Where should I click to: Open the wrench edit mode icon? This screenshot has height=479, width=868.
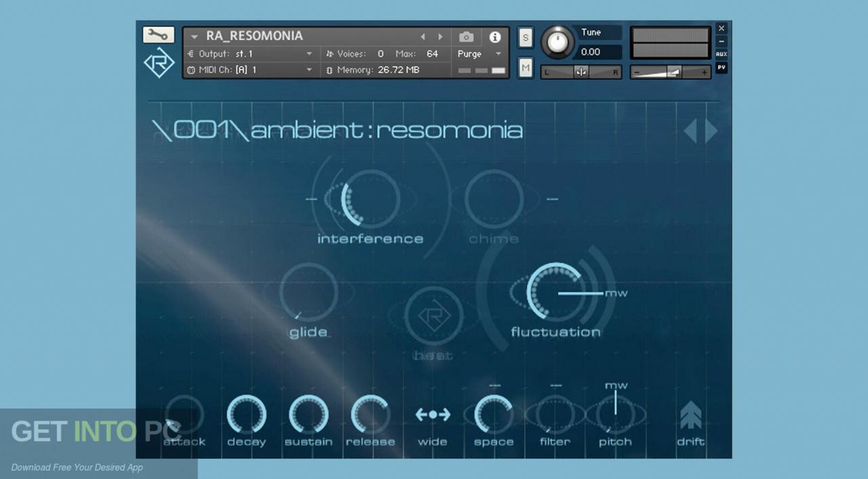pyautogui.click(x=159, y=35)
